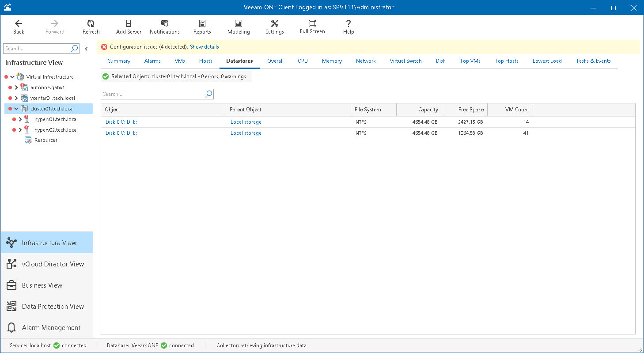
Task: Open Disk 0 link with 14 VMs
Action: pos(121,122)
